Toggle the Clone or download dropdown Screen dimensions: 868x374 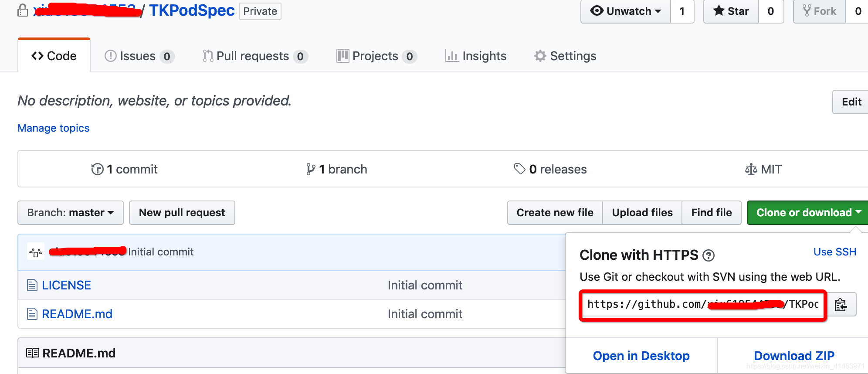[808, 213]
